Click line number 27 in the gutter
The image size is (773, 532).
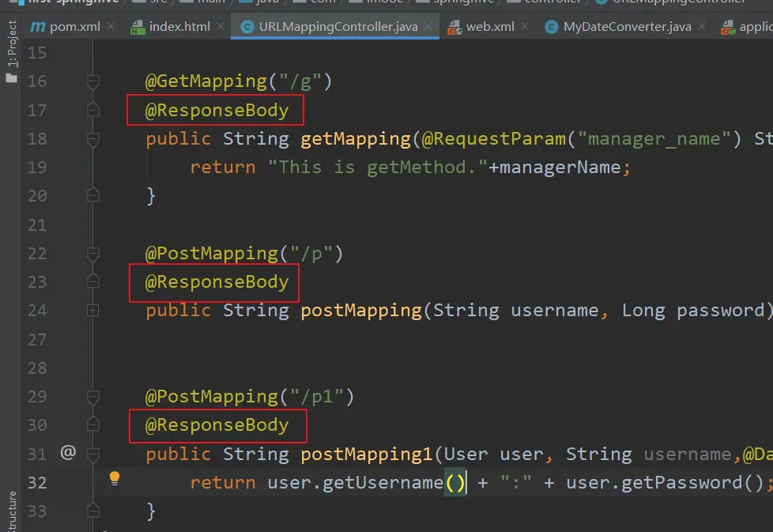tap(37, 339)
